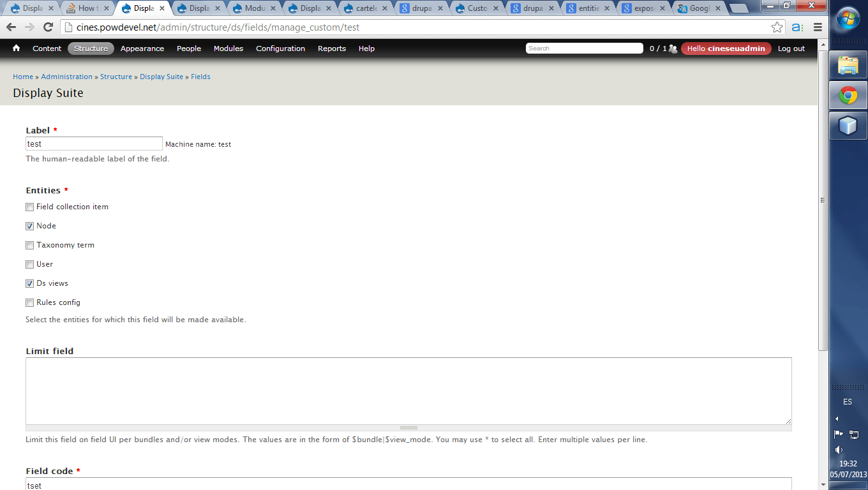Screen dimensions: 868x490
Task: Show hidden tray icons arrow
Action: [837, 419]
